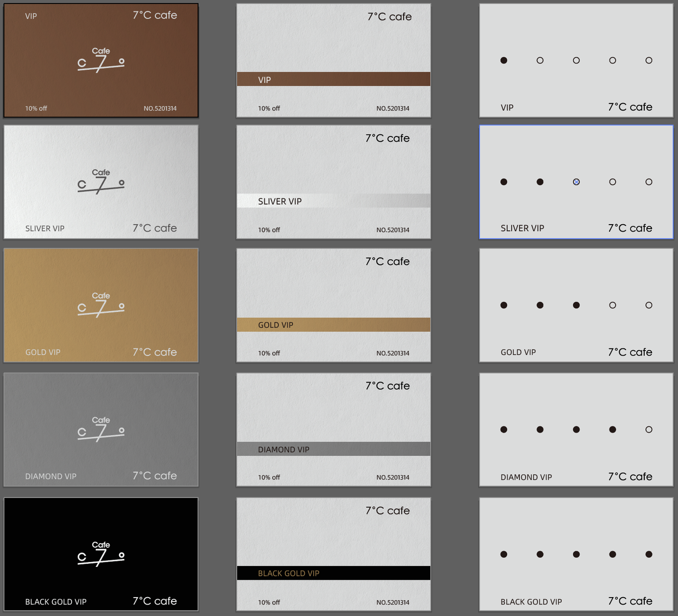The width and height of the screenshot is (678, 616).
Task: Select 'BLACK GOLD VIP' label on the stamp card
Action: 531,602
